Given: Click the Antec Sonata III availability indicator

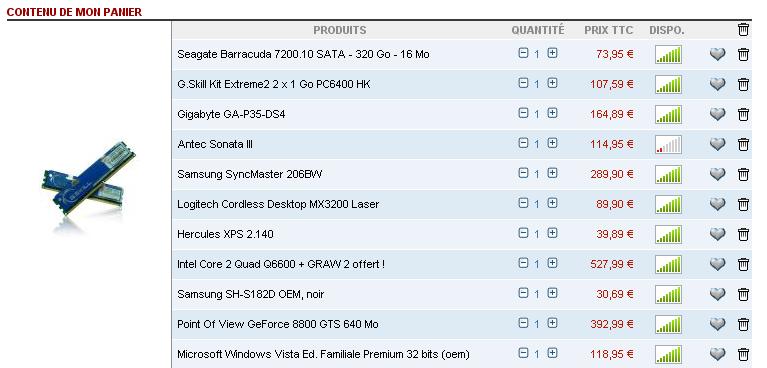Looking at the screenshot, I should tap(668, 145).
